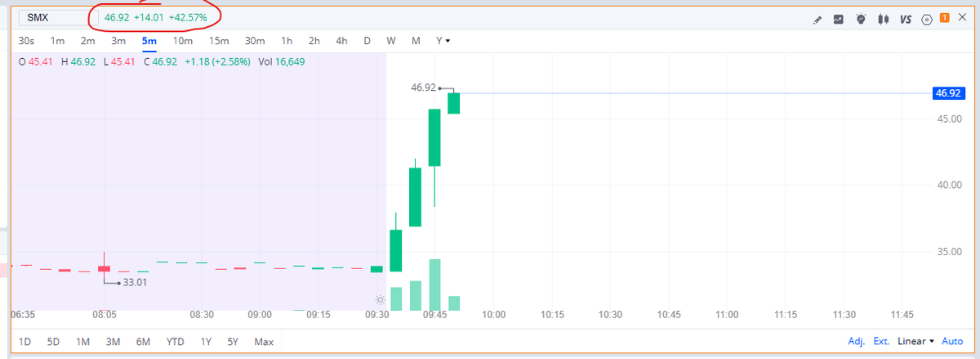Switch to the 2m interval
The width and height of the screenshot is (980, 359).
click(x=88, y=40)
